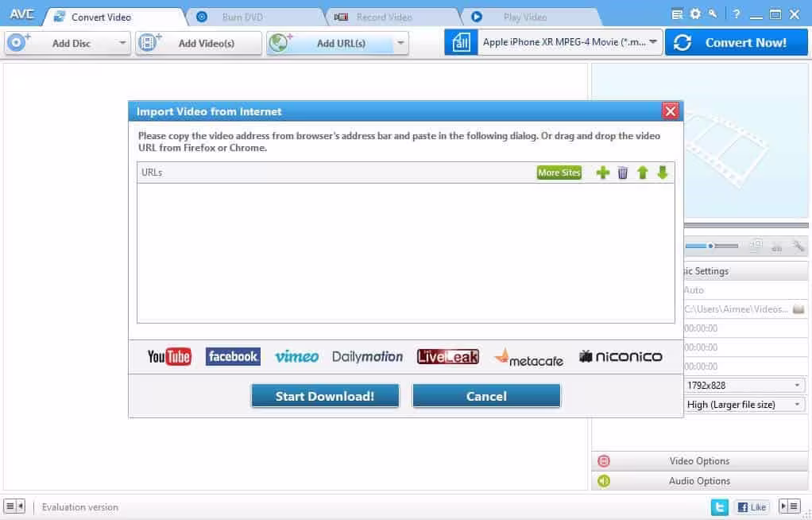Click inside the empty URLs list area
The image size is (812, 520).
(x=405, y=253)
